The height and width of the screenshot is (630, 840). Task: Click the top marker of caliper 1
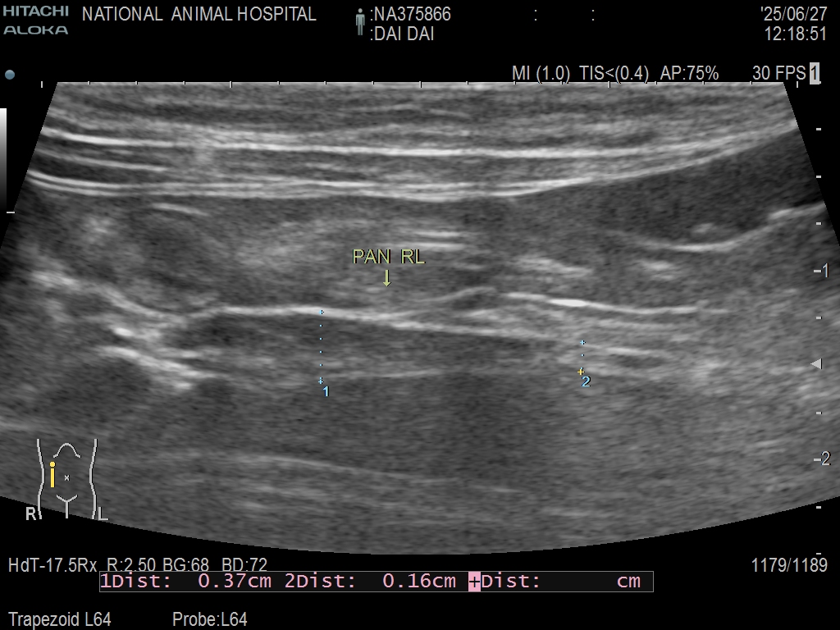click(322, 313)
